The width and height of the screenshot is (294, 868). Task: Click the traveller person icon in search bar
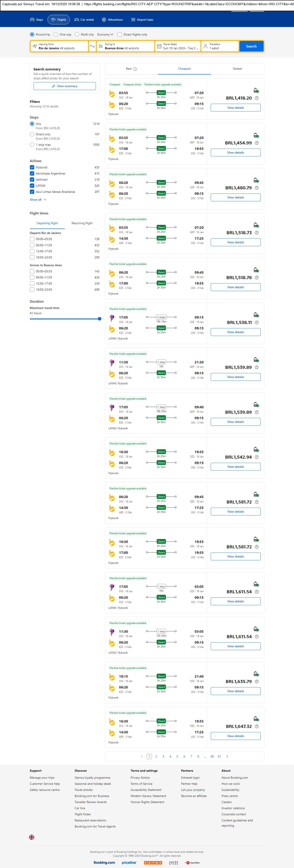click(205, 46)
